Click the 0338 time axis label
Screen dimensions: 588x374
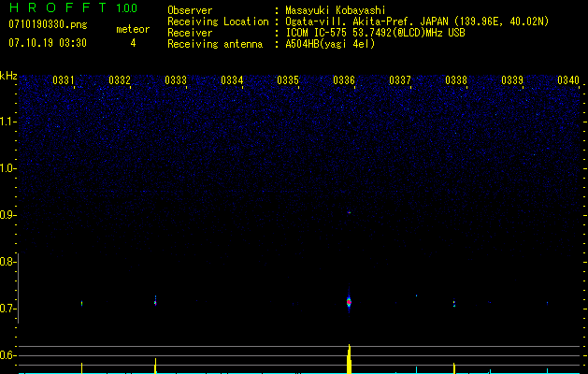[x=456, y=80]
